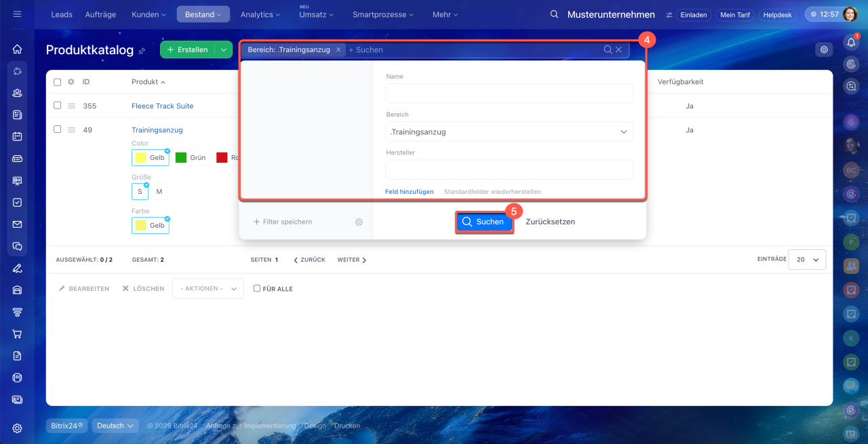Screen dimensions: 868x444
Task: Click the Einladen button
Action: click(x=693, y=14)
